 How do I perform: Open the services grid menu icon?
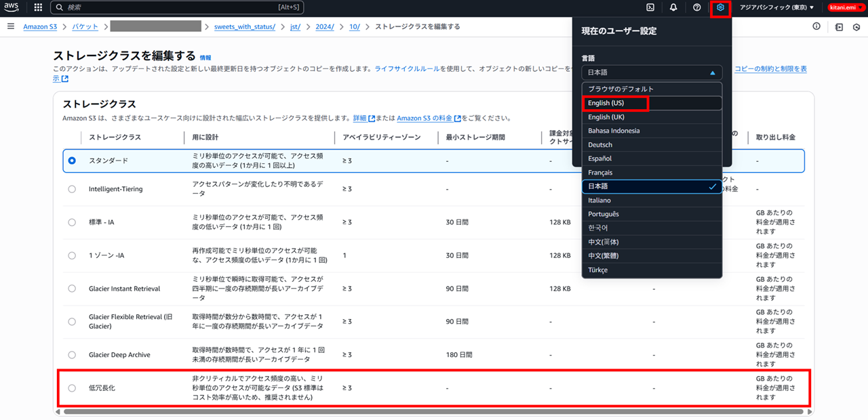click(x=38, y=7)
